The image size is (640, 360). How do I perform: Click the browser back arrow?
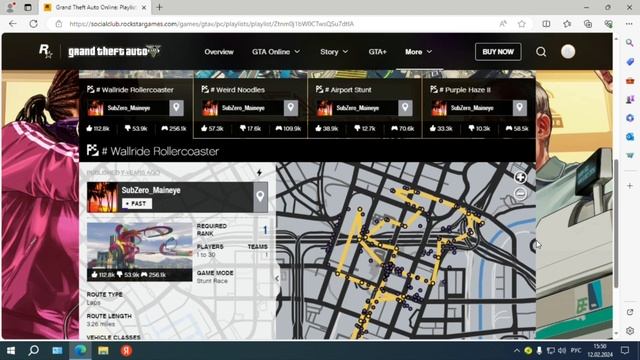click(13, 24)
